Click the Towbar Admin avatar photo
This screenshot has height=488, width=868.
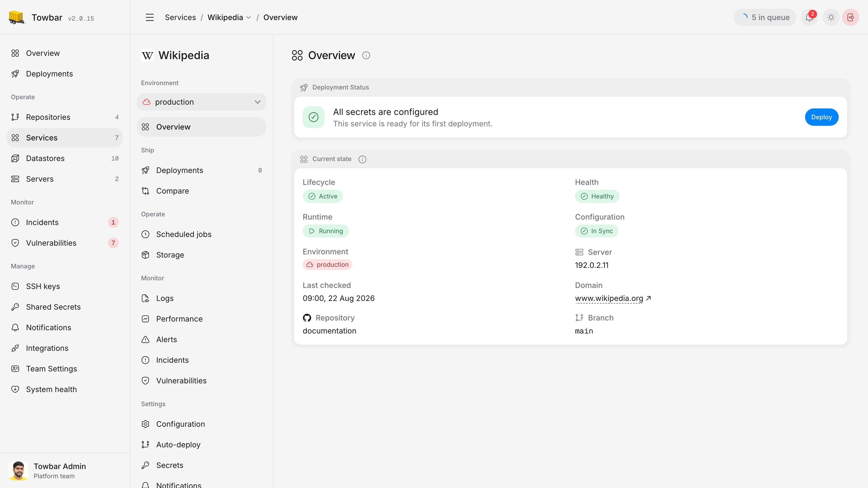[18, 470]
